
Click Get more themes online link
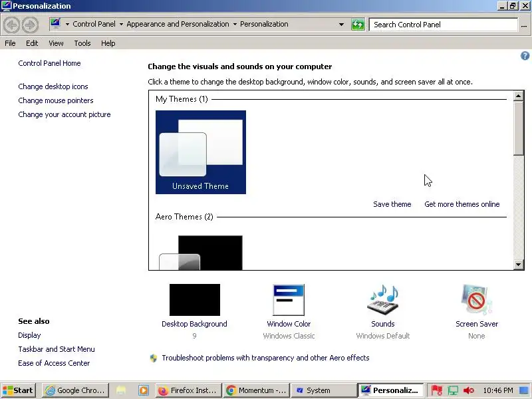coord(462,204)
